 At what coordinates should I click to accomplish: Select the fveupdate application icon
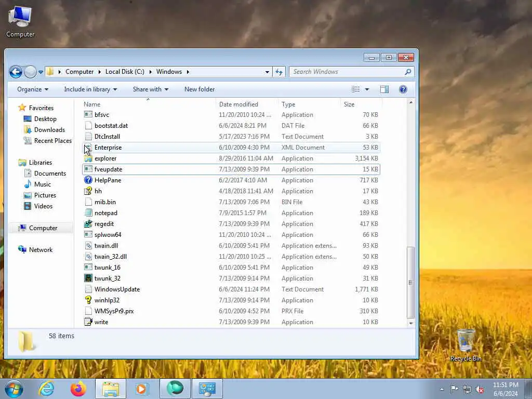[x=88, y=169]
